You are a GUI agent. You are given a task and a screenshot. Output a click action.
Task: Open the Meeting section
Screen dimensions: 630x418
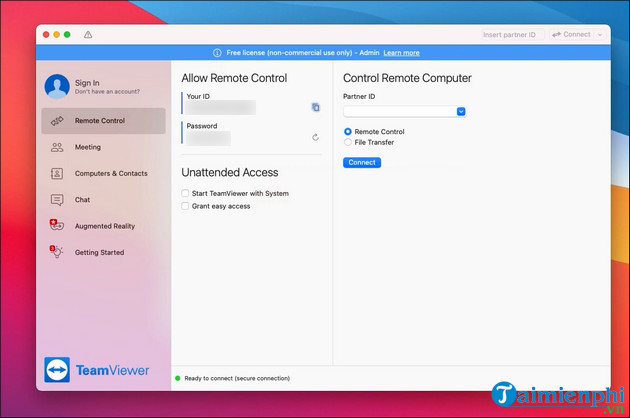pyautogui.click(x=104, y=147)
